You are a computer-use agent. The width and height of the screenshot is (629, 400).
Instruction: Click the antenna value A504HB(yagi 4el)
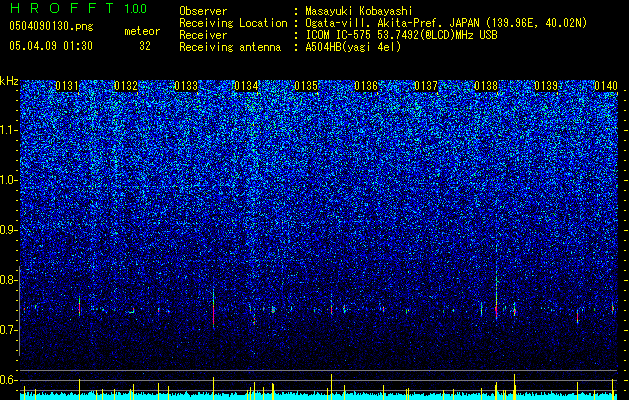(x=353, y=47)
